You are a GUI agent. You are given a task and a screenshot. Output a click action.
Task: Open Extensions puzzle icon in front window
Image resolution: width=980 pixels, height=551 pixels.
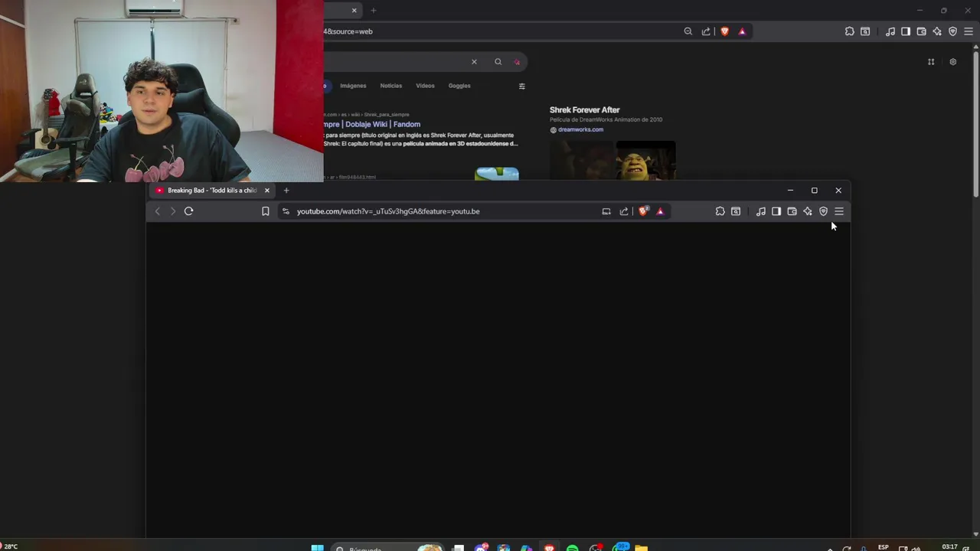720,211
